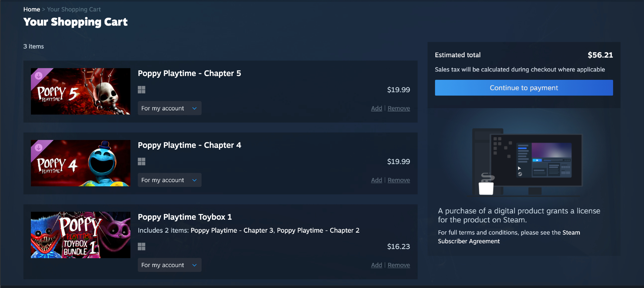Open Poppy Playtime Chapter 5 thumbnail

click(80, 91)
